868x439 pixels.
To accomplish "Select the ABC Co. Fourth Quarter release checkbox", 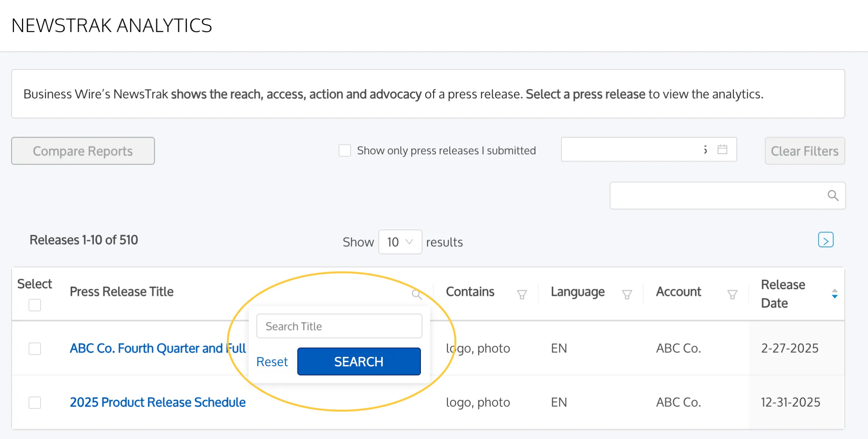I will (x=35, y=348).
